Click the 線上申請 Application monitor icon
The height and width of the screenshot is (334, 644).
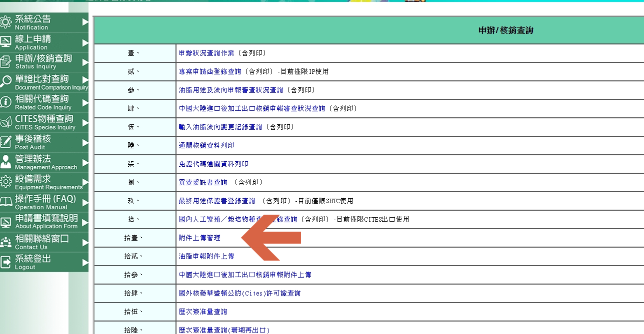pyautogui.click(x=6, y=42)
